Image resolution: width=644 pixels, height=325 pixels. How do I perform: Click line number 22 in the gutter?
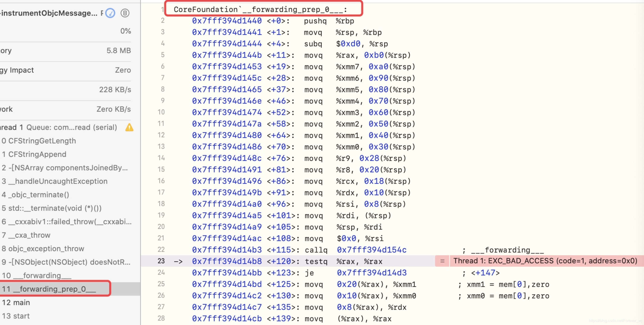click(x=161, y=249)
